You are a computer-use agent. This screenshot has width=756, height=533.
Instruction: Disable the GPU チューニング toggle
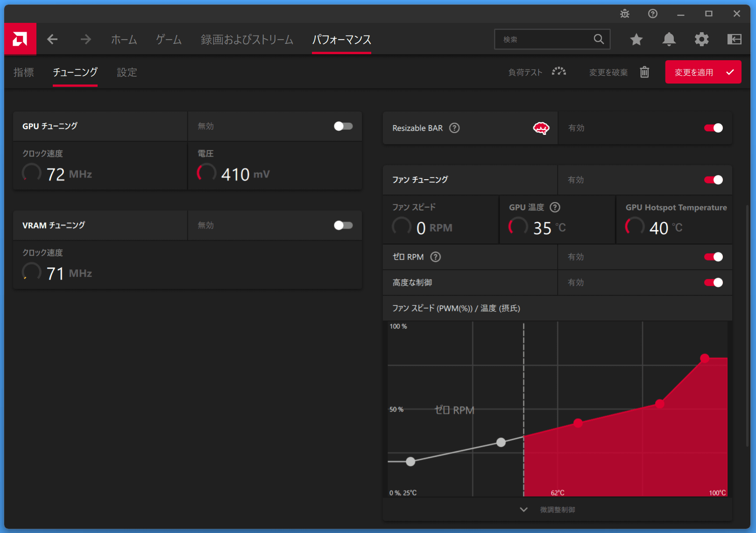(343, 126)
